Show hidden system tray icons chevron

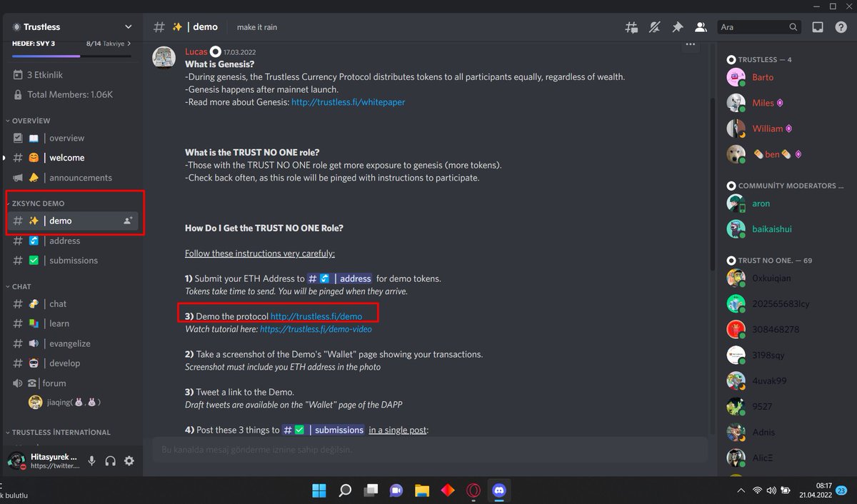(x=740, y=490)
